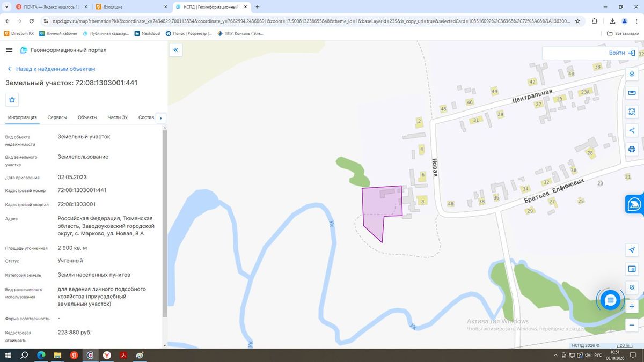Open the Части ЗУ tab
Viewport: 644px width, 362px height.
coord(118,117)
